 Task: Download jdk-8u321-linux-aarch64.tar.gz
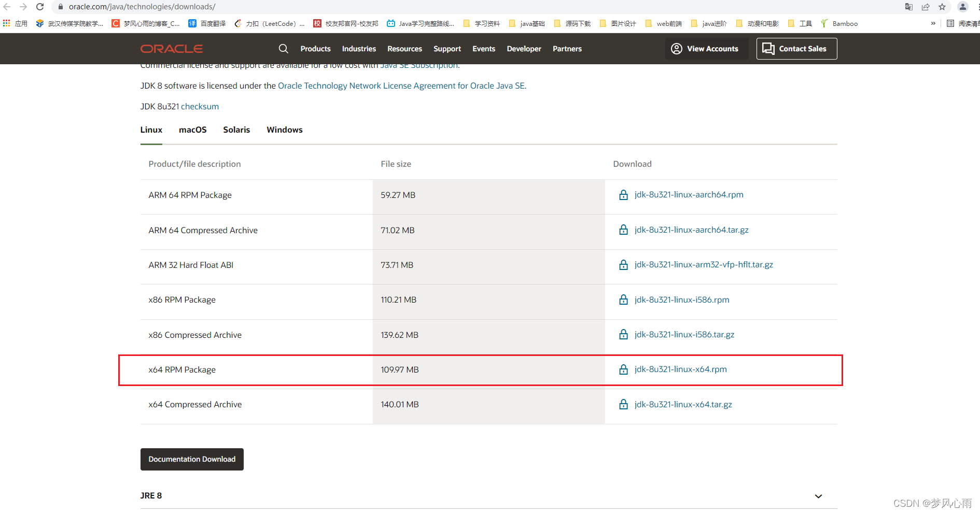coord(691,230)
